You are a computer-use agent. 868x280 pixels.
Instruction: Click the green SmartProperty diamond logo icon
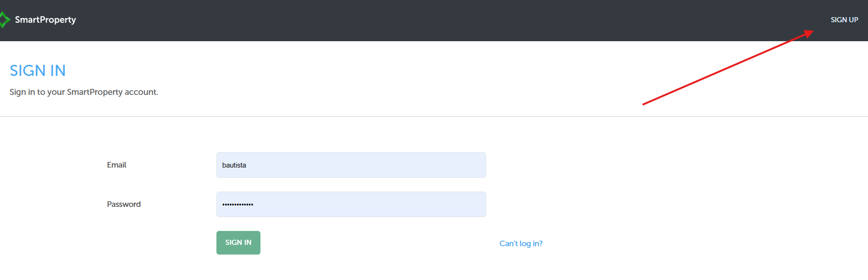pyautogui.click(x=5, y=20)
